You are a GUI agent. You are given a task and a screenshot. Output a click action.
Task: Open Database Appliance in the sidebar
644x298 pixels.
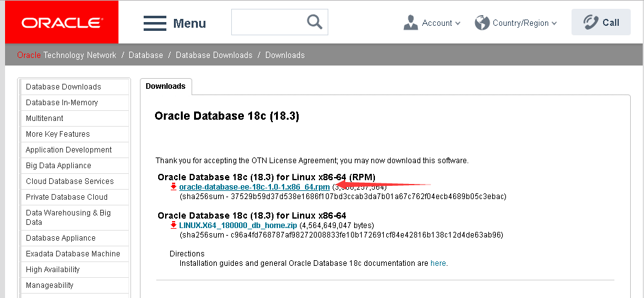(x=75, y=238)
